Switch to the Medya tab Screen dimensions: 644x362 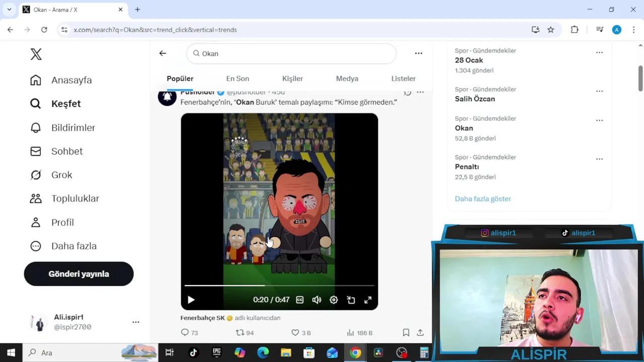coord(347,78)
